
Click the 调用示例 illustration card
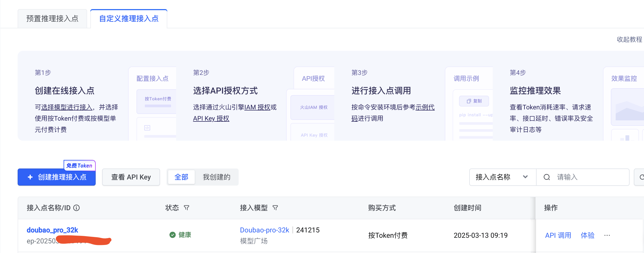[469, 104]
